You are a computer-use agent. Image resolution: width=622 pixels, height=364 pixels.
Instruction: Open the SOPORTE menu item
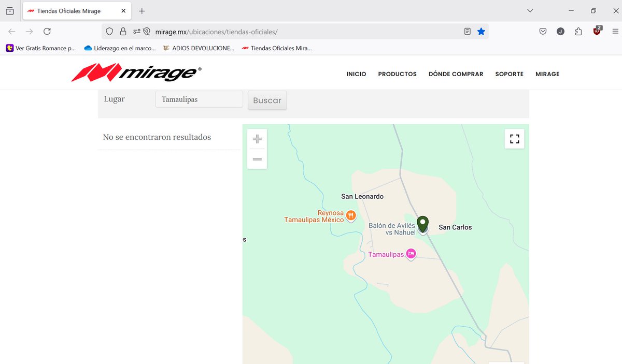[509, 74]
